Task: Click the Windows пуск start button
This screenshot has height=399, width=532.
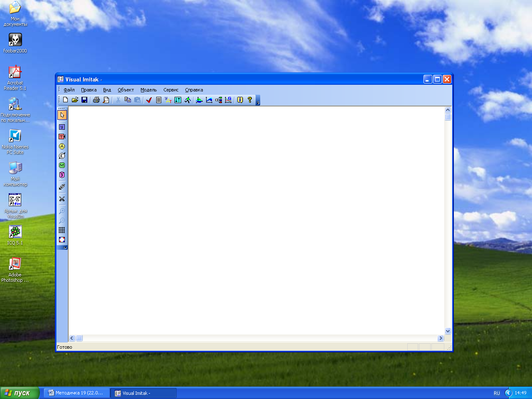Action: [x=20, y=393]
